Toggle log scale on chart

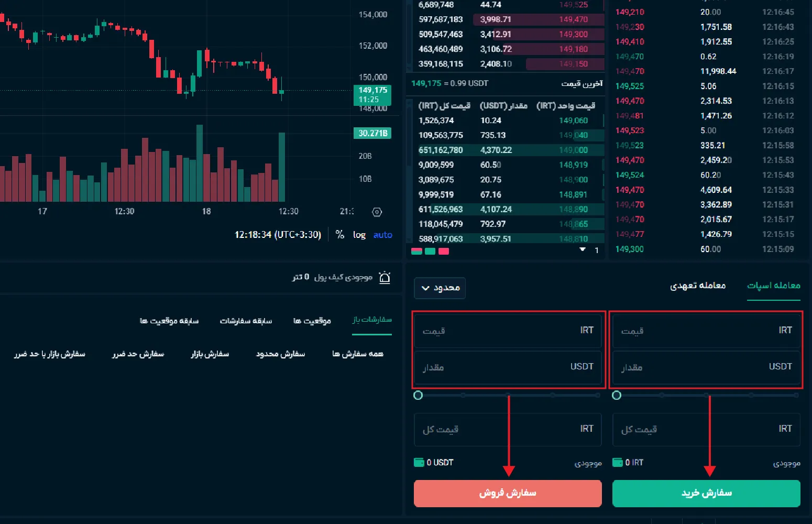[x=359, y=235]
